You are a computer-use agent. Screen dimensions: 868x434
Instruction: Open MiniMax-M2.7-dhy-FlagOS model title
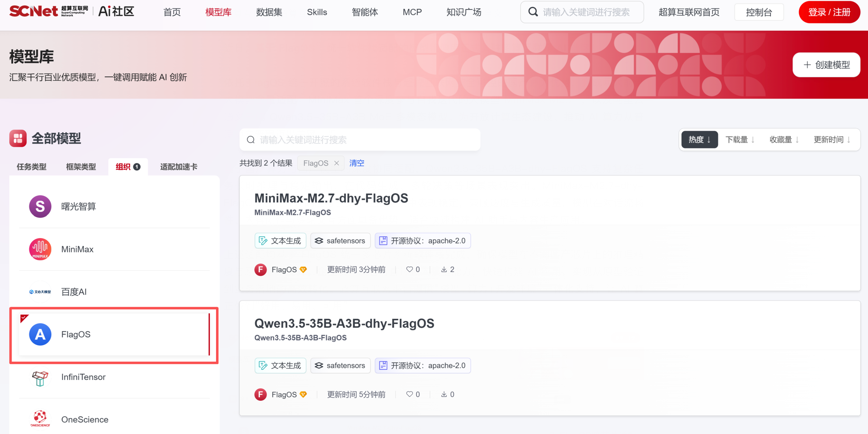[x=331, y=198]
